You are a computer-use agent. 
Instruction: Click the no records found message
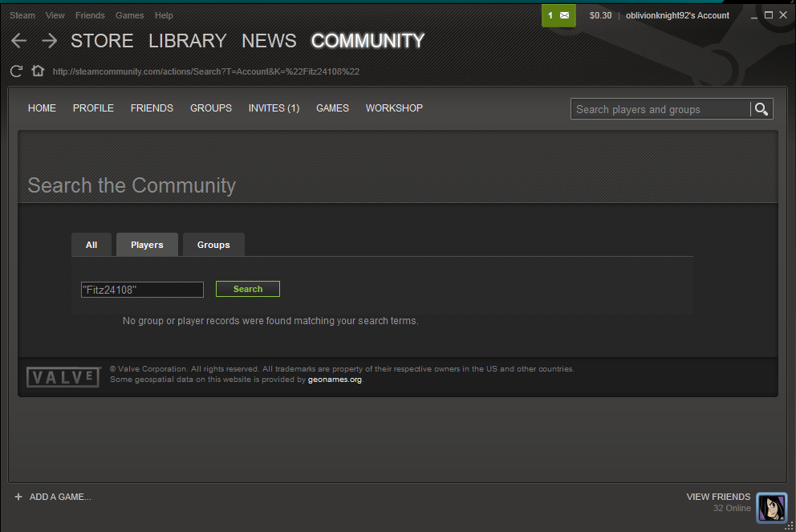270,321
